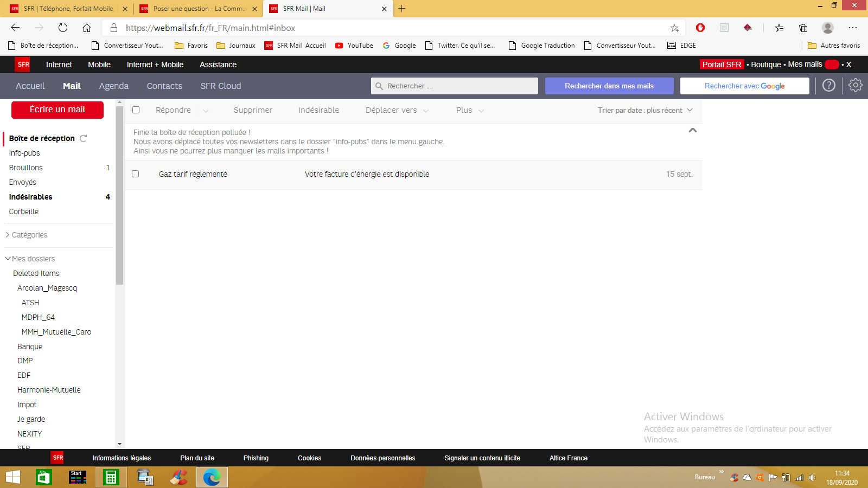Click the Écrire un mail button
The image size is (868, 488).
pos(58,110)
